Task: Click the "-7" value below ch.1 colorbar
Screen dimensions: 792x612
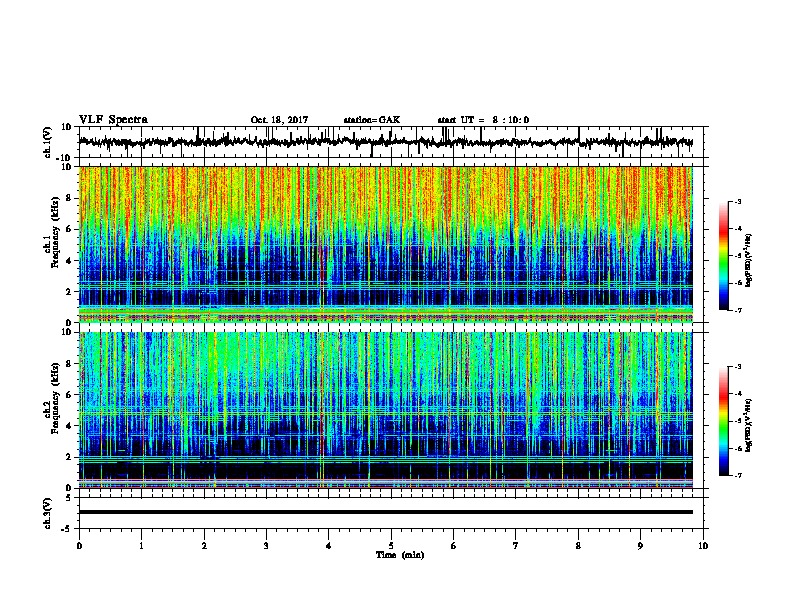Action: [737, 310]
